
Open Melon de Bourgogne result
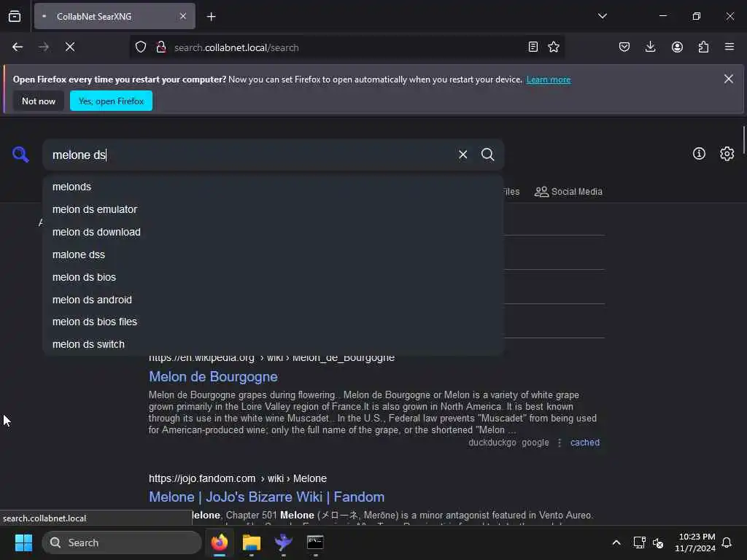[213, 377]
